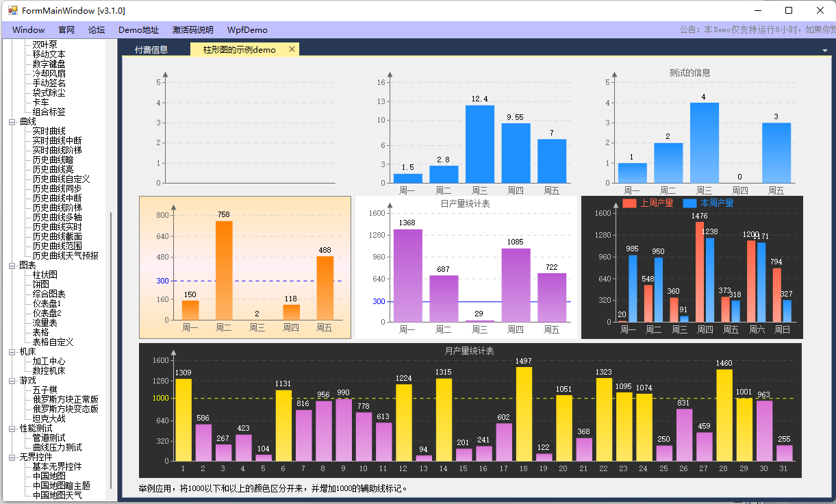Select 历史曲线天气预报 in the tree

[x=65, y=256]
